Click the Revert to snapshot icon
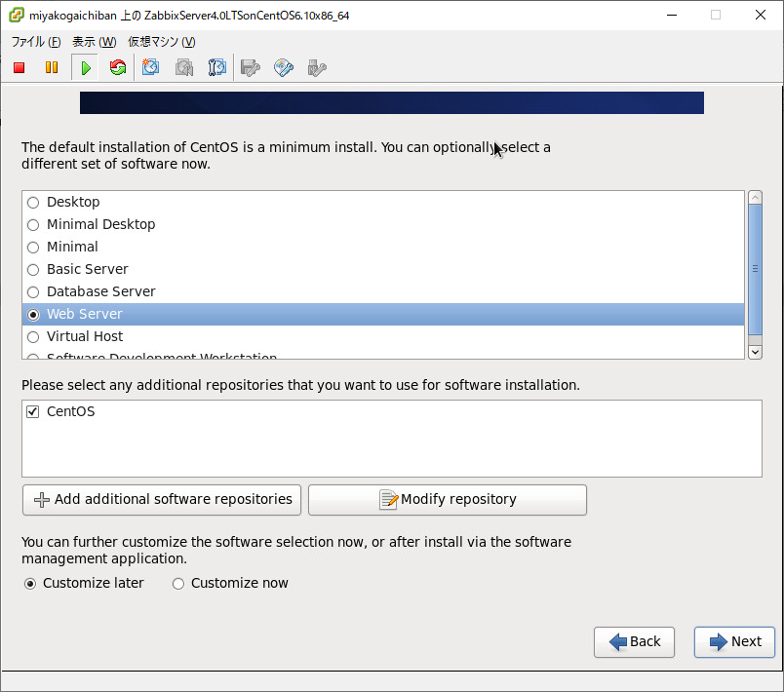Image resolution: width=784 pixels, height=692 pixels. (x=184, y=67)
